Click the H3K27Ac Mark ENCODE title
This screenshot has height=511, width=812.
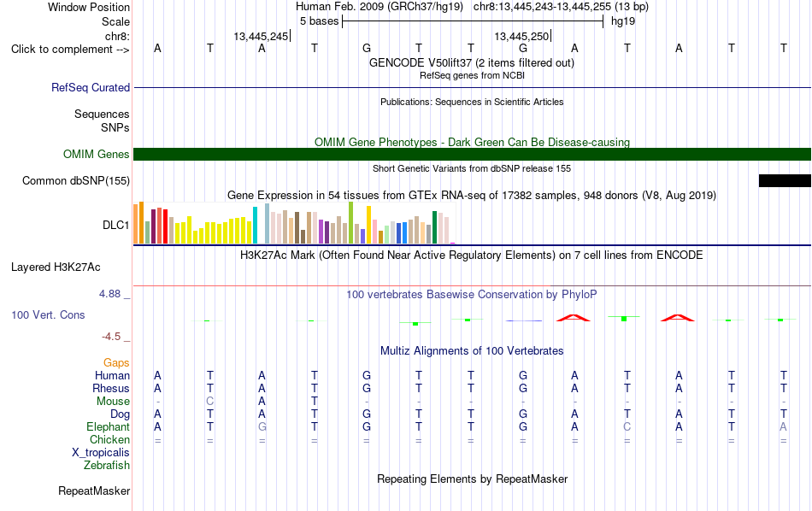pos(472,255)
